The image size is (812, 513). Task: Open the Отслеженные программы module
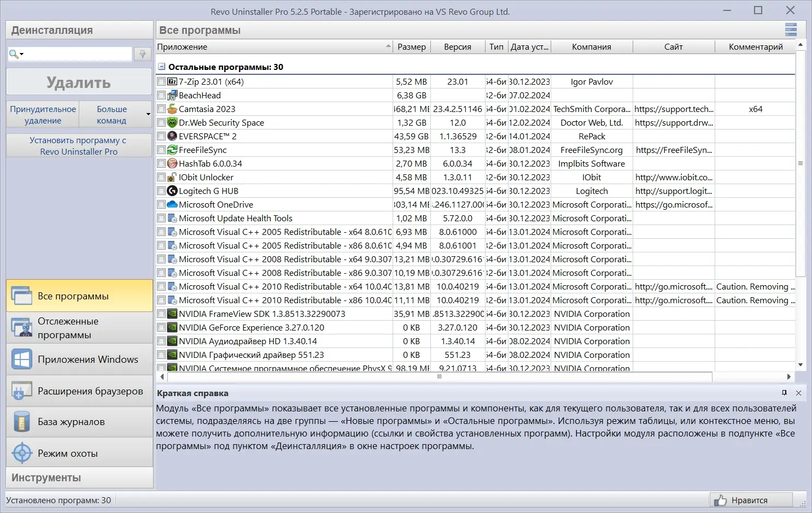pyautogui.click(x=79, y=328)
